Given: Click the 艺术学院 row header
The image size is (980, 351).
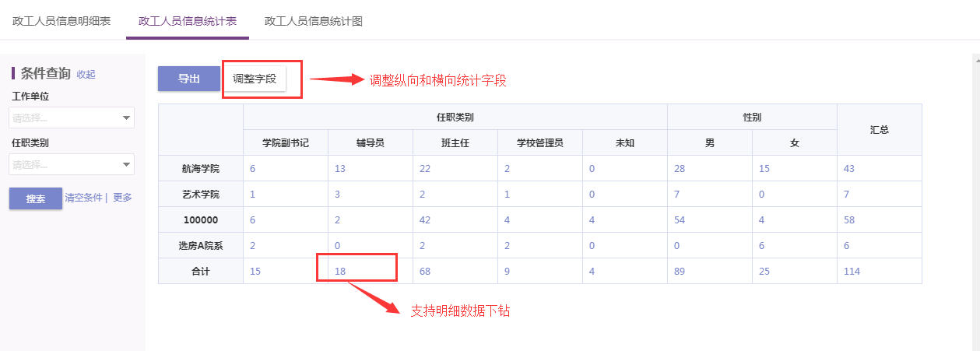Looking at the screenshot, I should pyautogui.click(x=201, y=195).
